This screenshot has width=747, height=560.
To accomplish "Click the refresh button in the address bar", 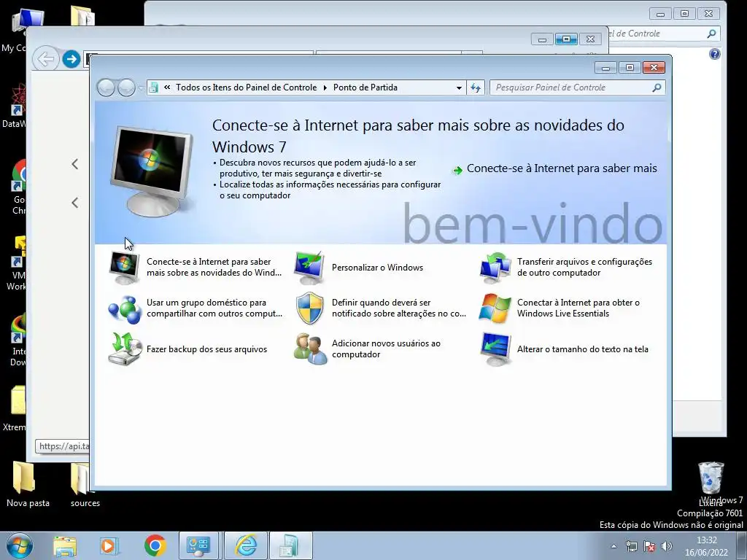I will (x=476, y=87).
